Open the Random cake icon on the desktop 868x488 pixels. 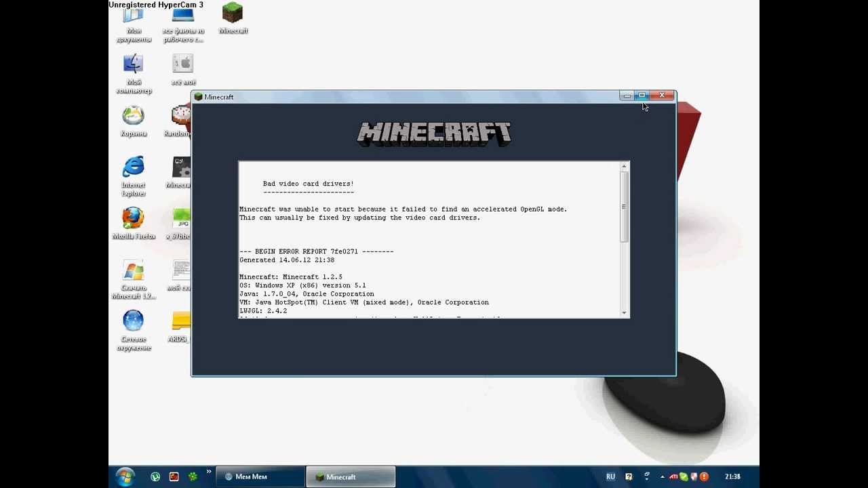click(179, 122)
